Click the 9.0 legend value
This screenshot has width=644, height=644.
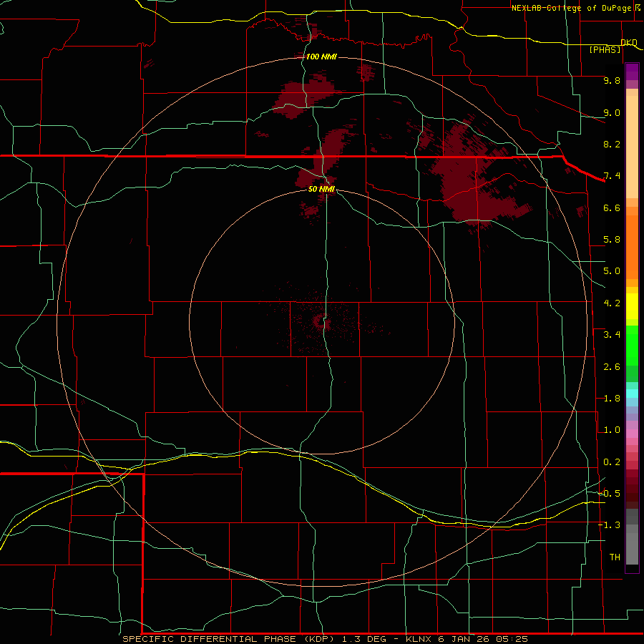tap(612, 112)
